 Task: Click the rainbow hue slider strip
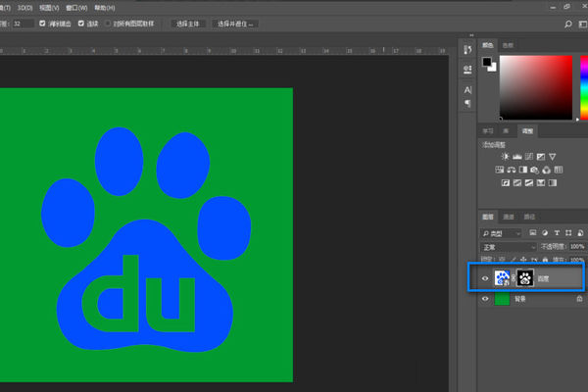pyautogui.click(x=584, y=88)
